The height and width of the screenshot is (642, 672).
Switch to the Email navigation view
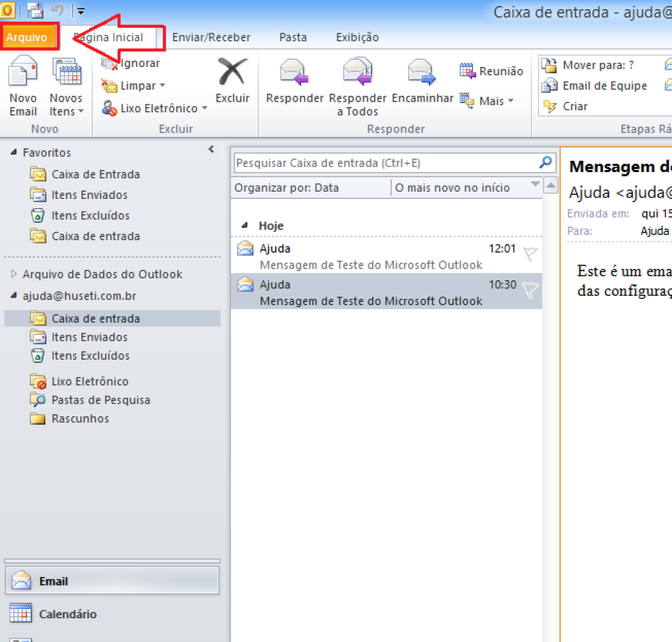(112, 581)
